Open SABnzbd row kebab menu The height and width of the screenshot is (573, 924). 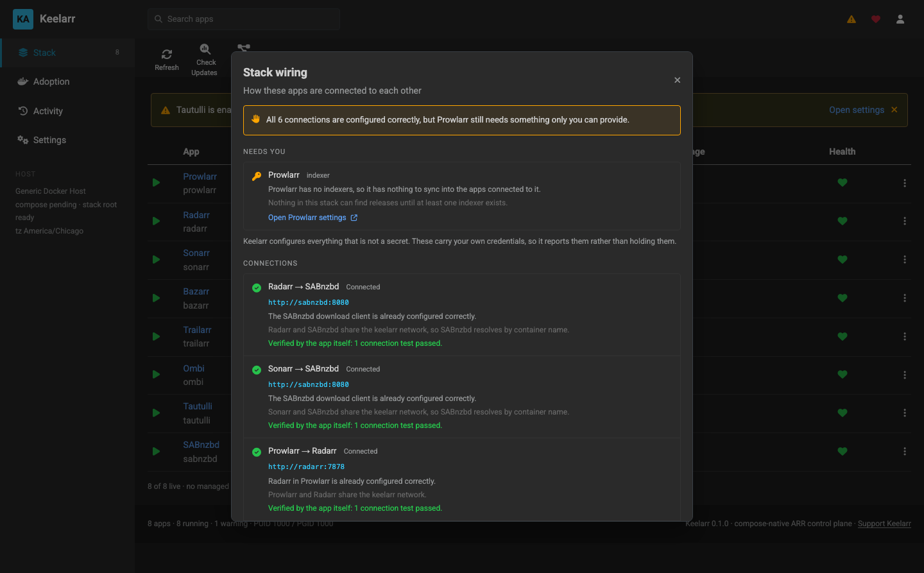905,452
